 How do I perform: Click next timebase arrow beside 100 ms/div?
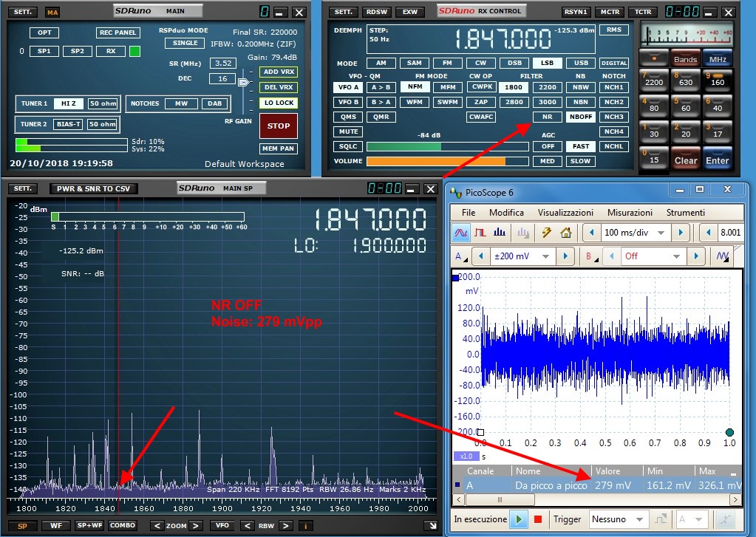click(x=681, y=233)
